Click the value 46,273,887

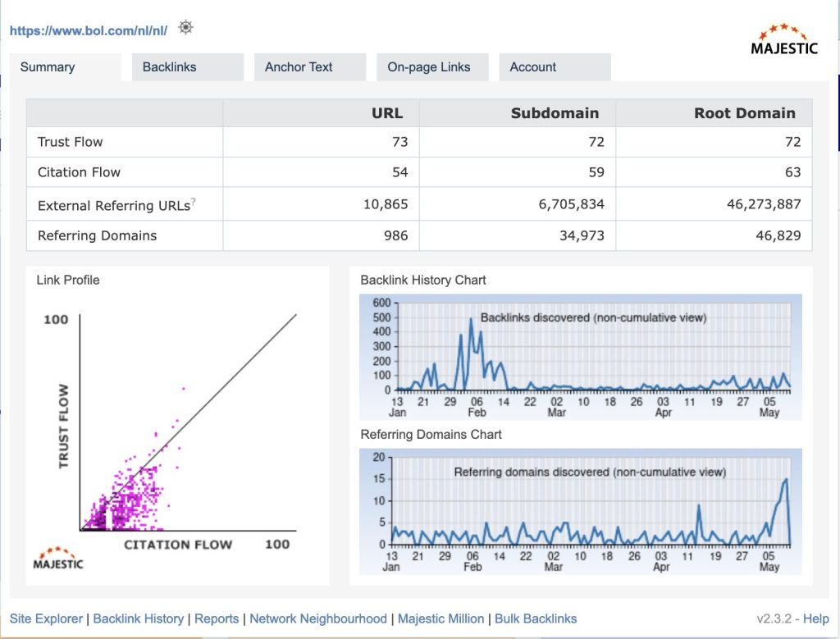[x=764, y=204]
